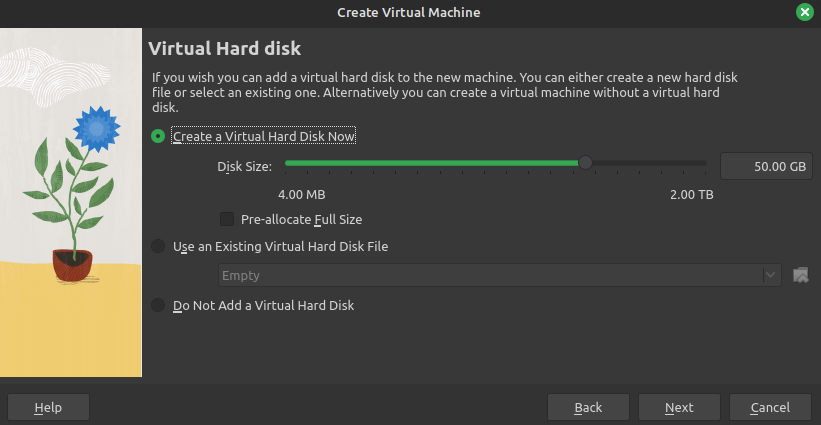Click the Virtual Hard disk heading
Screen dimensions: 821x425
click(224, 48)
